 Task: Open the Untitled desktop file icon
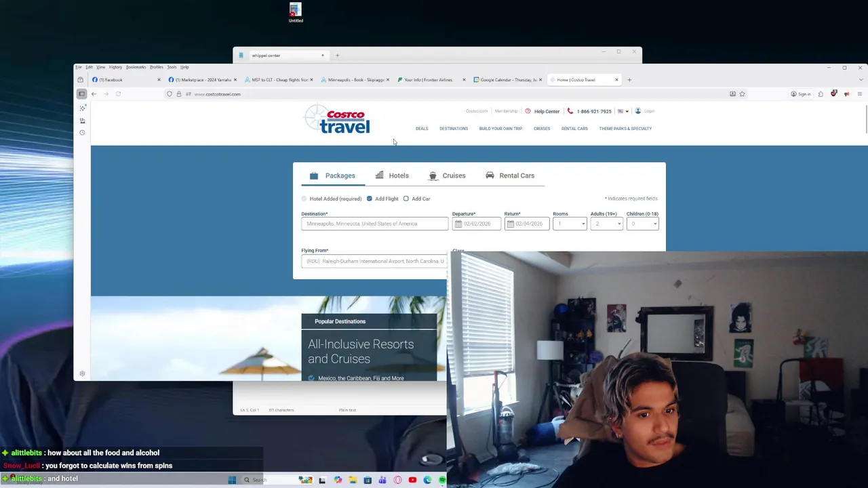(x=296, y=13)
